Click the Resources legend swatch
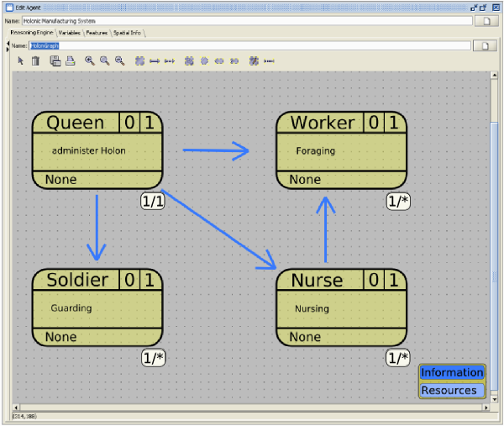 (452, 390)
